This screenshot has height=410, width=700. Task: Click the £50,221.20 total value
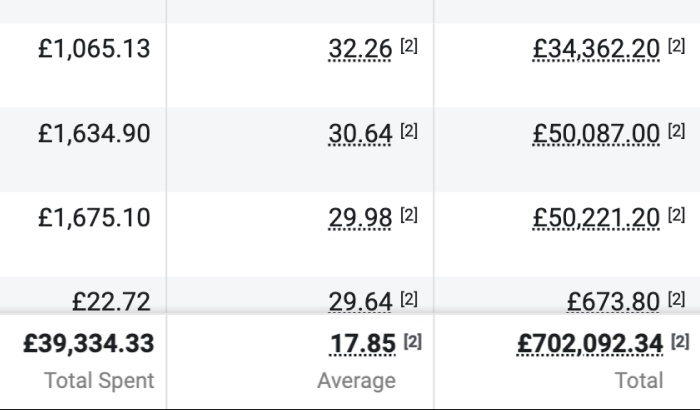click(x=596, y=217)
